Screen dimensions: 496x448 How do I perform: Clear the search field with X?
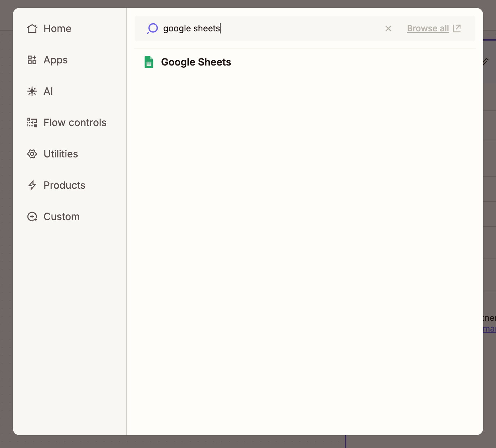tap(388, 28)
